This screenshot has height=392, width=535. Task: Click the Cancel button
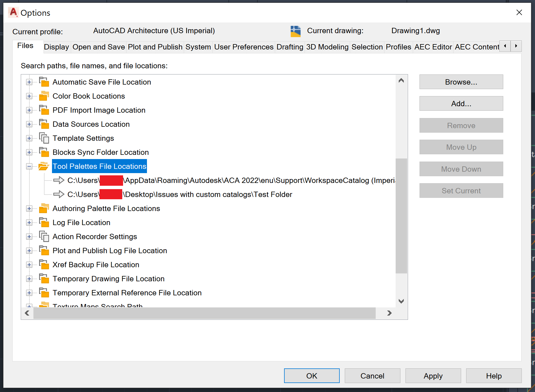(372, 376)
